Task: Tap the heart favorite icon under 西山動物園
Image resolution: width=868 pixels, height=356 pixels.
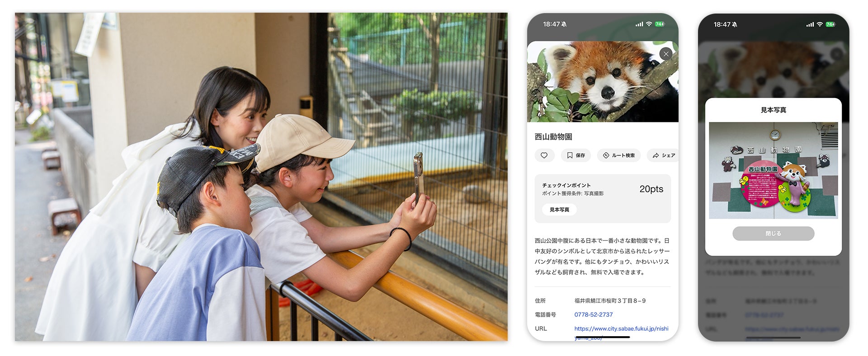Action: pos(544,155)
